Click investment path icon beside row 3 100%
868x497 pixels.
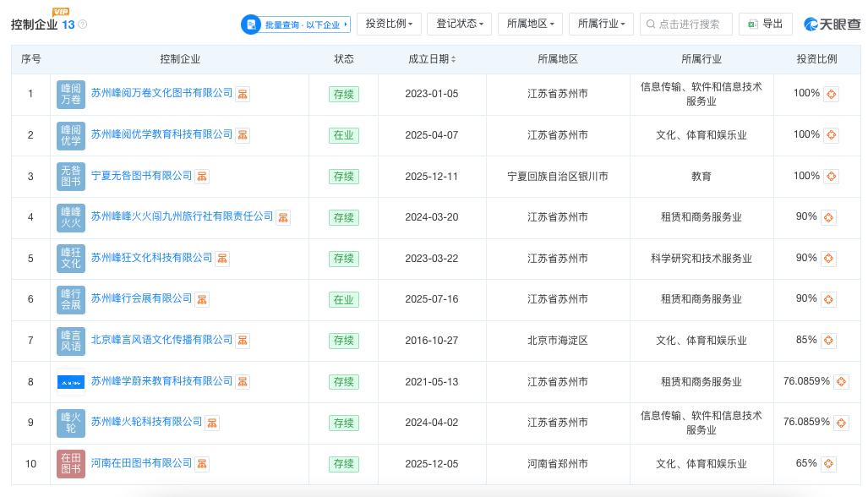pos(831,177)
